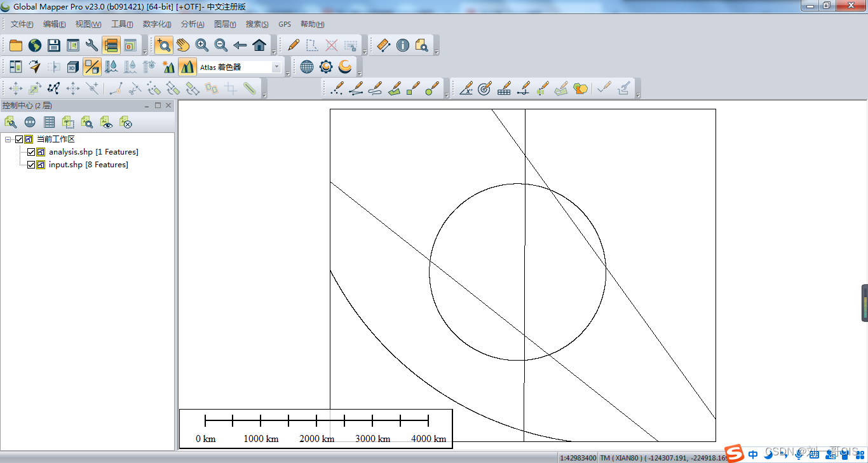Click the TM (XIAN80) projection in status bar
The width and height of the screenshot is (868, 463).
click(621, 457)
